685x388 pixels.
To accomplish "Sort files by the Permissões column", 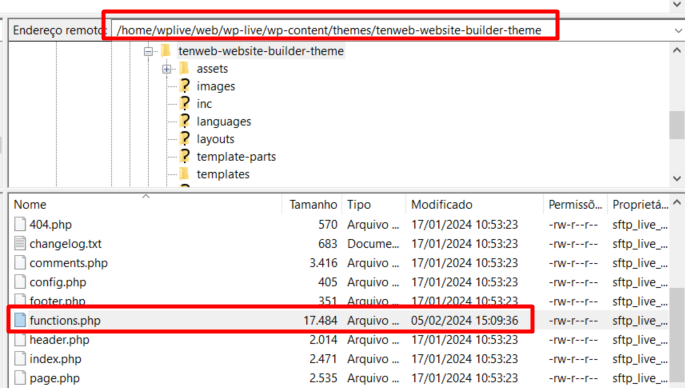I will (575, 204).
